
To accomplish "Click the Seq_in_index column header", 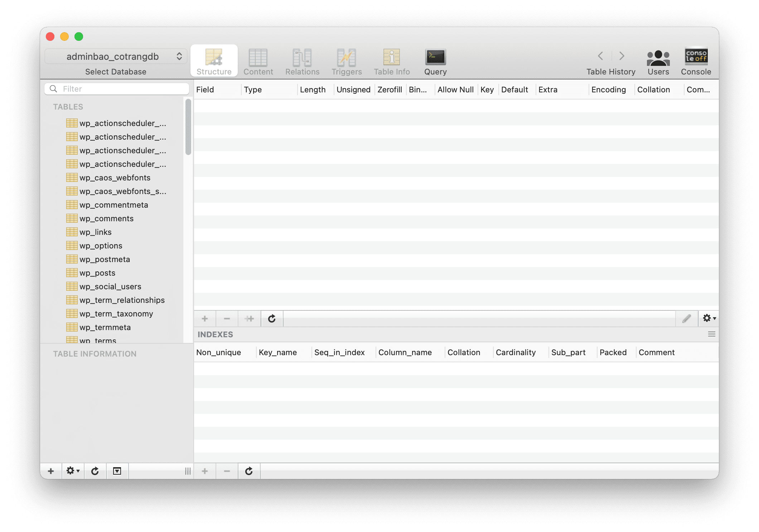I will pyautogui.click(x=344, y=352).
